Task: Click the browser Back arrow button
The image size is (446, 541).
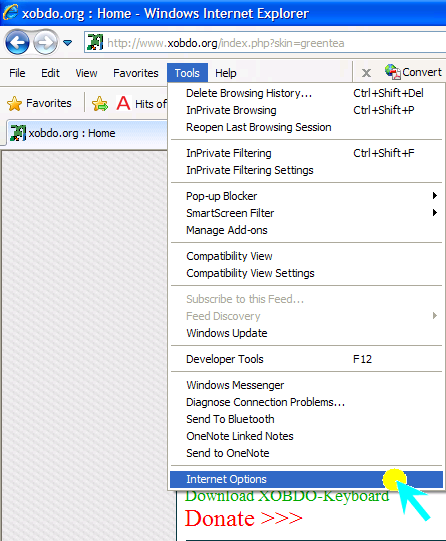Action: point(17,43)
